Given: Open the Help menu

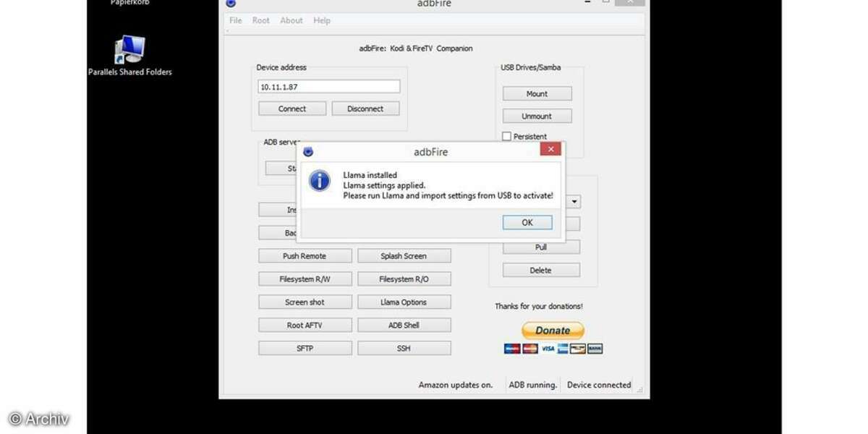Looking at the screenshot, I should point(322,20).
